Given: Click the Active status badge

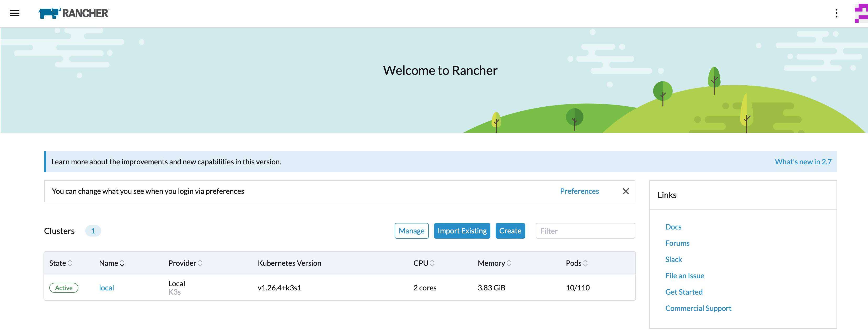Looking at the screenshot, I should (x=64, y=288).
